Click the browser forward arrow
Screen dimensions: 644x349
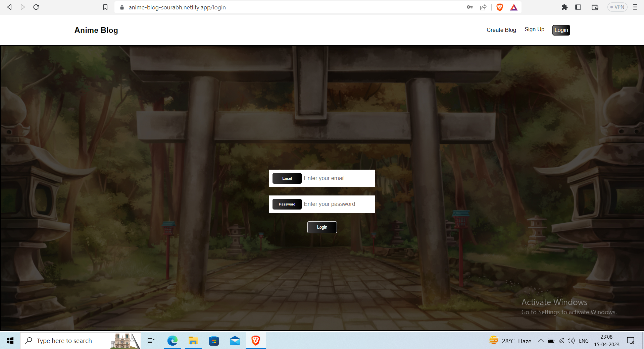coord(22,7)
